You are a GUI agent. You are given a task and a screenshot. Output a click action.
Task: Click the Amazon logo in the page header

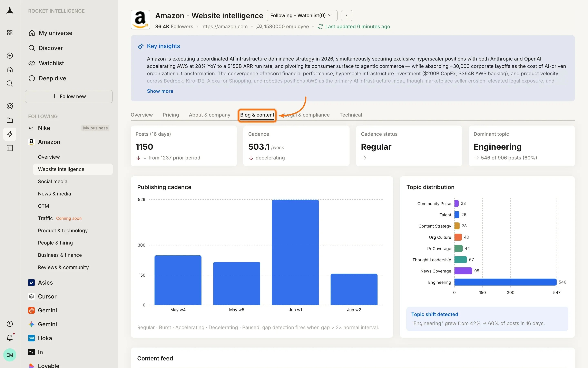(x=140, y=19)
